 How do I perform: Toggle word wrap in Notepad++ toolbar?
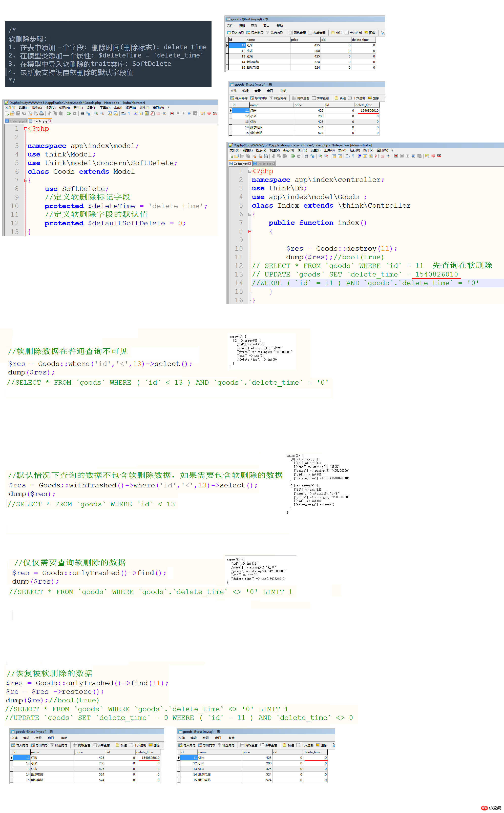coord(123,114)
